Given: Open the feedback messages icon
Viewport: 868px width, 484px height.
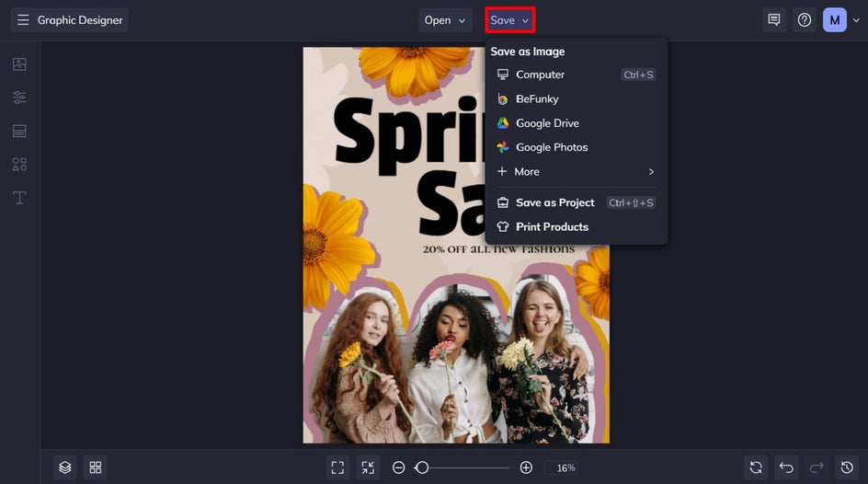Looking at the screenshot, I should point(774,20).
